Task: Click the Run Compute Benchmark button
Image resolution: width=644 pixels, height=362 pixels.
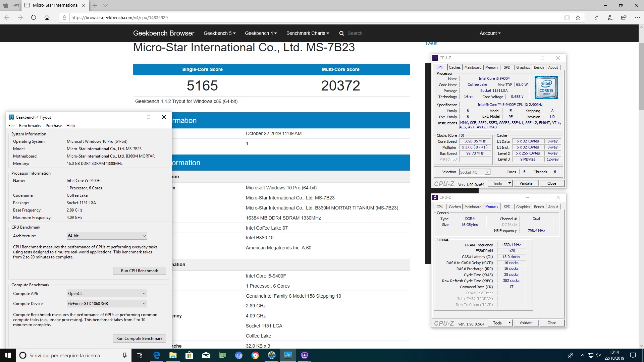Action: [x=139, y=339]
